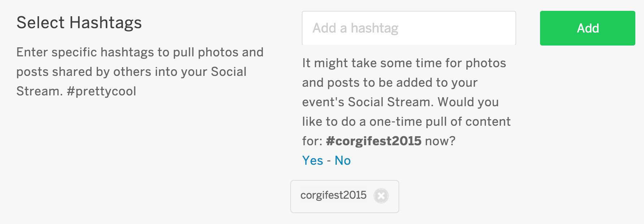Click the 'It might take some time' line

tap(404, 63)
